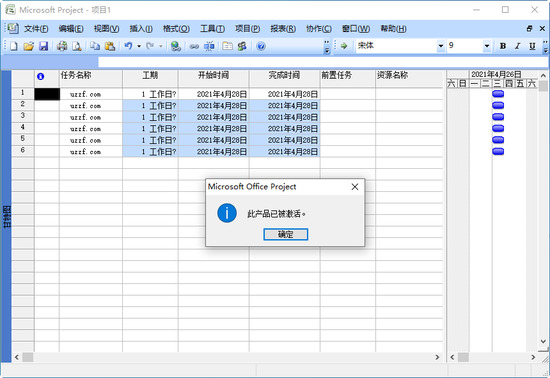Print the project using printer icon
The width and height of the screenshot is (550, 378).
(x=62, y=46)
